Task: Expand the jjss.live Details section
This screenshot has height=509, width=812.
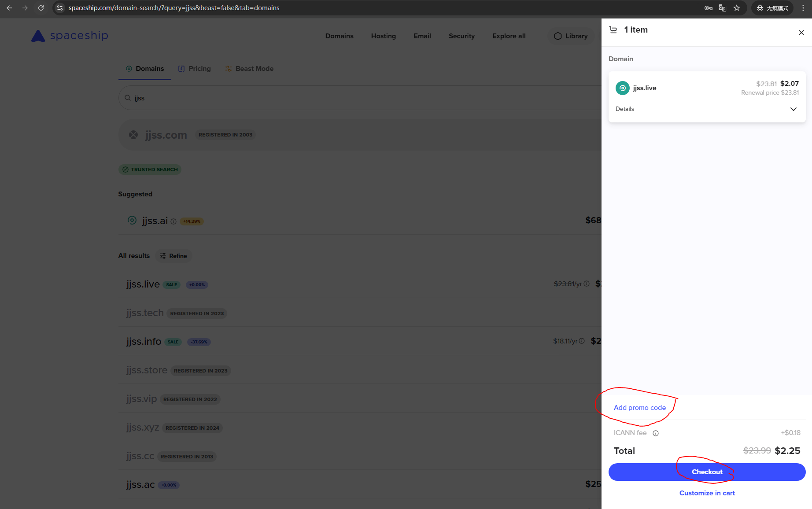Action: [x=793, y=109]
